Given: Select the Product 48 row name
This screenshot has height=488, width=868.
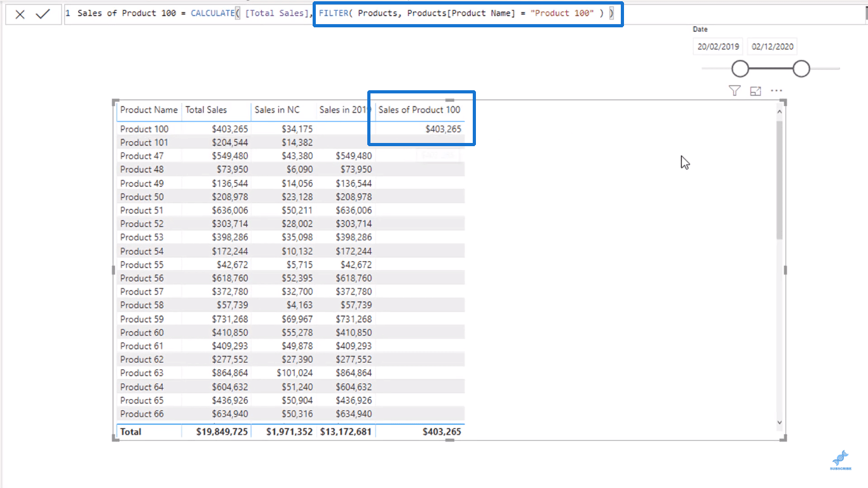Looking at the screenshot, I should [x=142, y=169].
